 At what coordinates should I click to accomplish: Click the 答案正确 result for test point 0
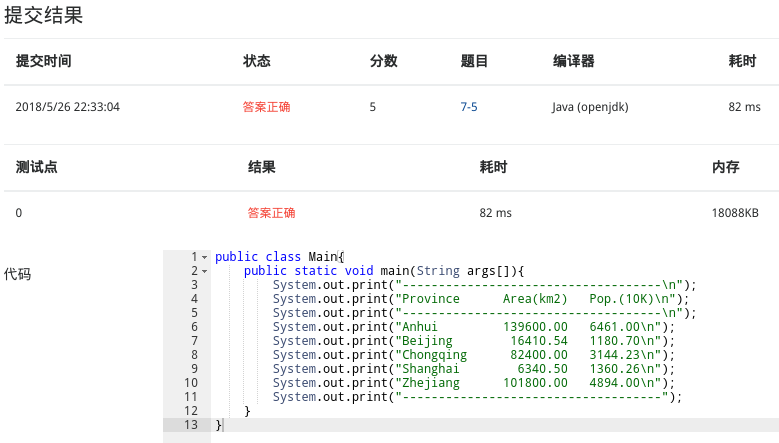point(271,213)
